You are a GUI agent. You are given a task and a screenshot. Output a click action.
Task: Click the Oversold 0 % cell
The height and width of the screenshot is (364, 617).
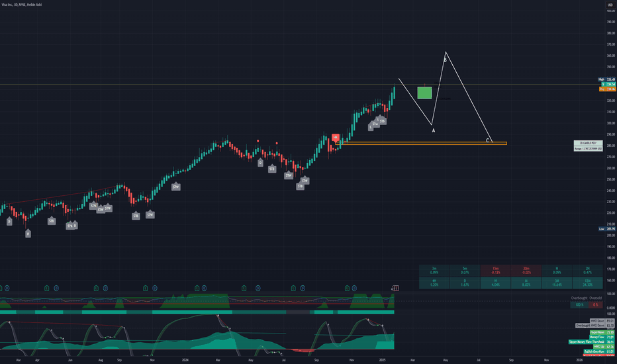point(595,304)
